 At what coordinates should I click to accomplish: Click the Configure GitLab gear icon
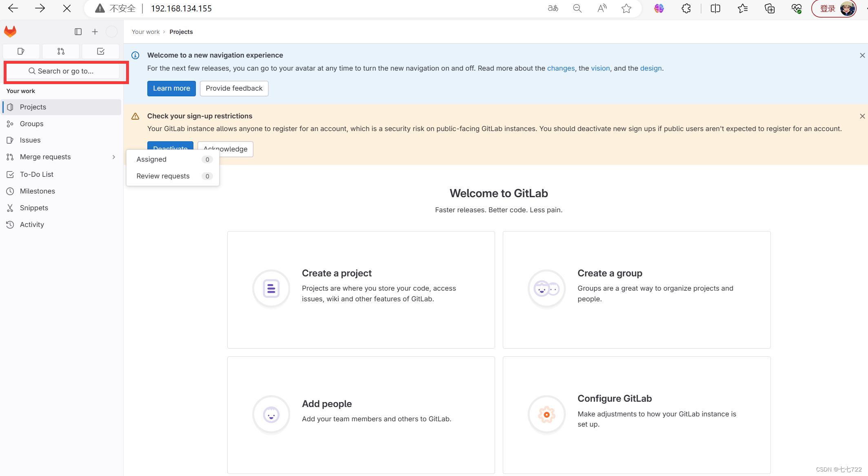tap(546, 414)
